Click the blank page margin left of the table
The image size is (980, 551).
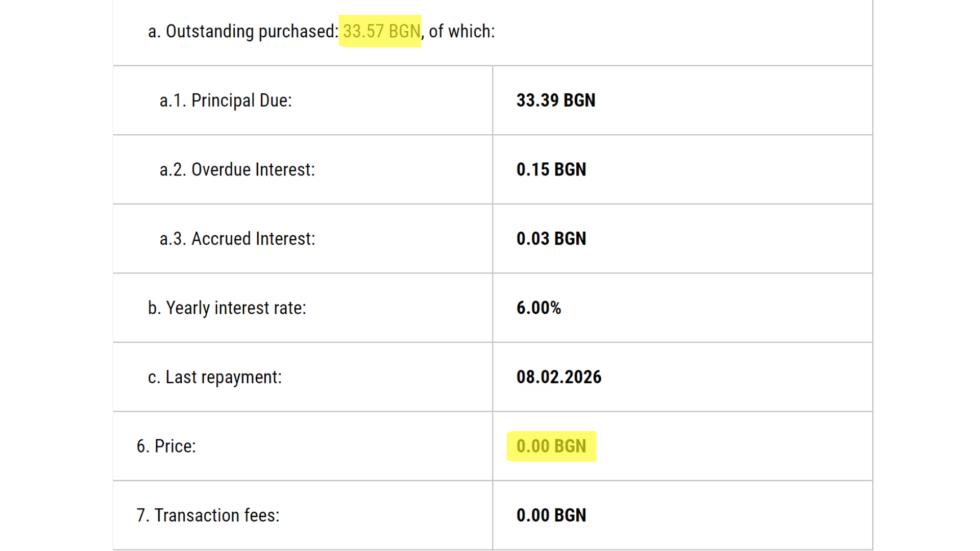coord(56,275)
